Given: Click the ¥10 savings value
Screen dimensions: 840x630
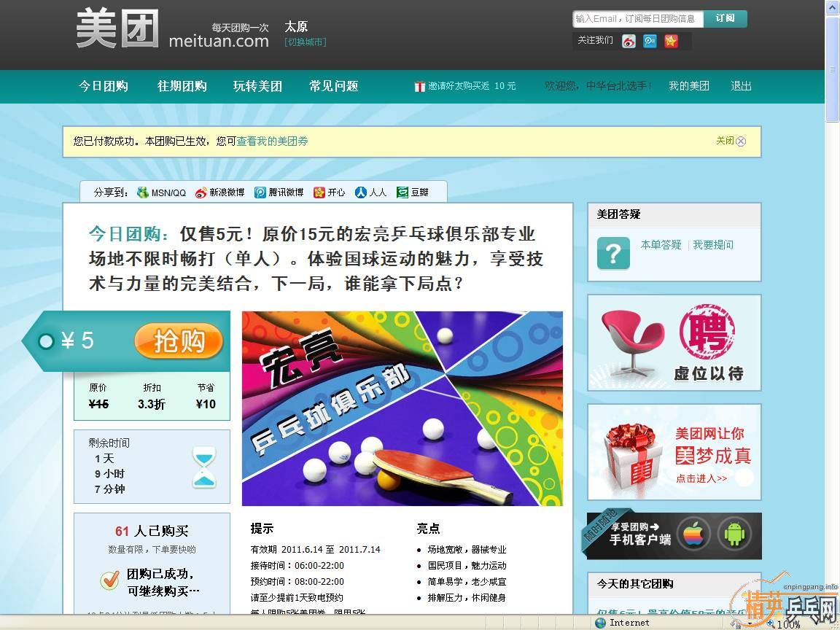Looking at the screenshot, I should 206,405.
